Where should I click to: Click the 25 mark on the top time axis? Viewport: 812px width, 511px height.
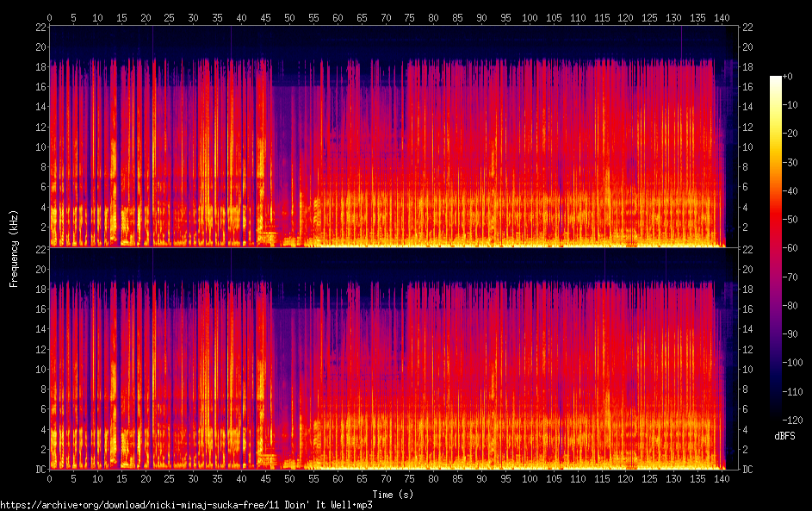(x=170, y=16)
